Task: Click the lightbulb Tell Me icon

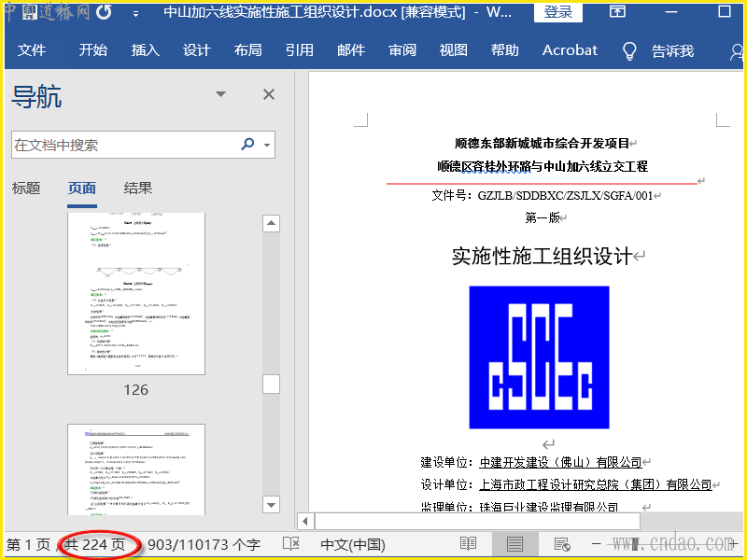Action: tap(629, 50)
